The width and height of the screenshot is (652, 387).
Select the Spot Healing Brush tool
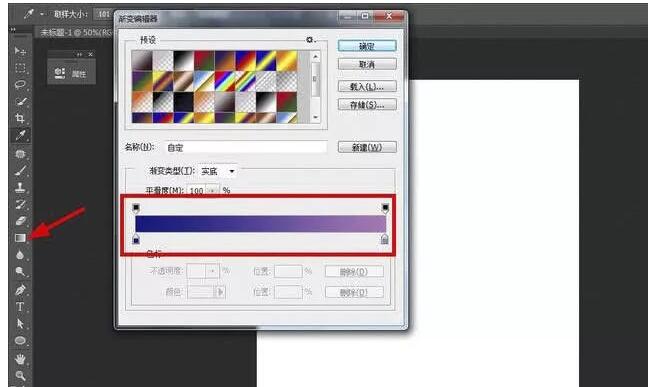point(20,154)
